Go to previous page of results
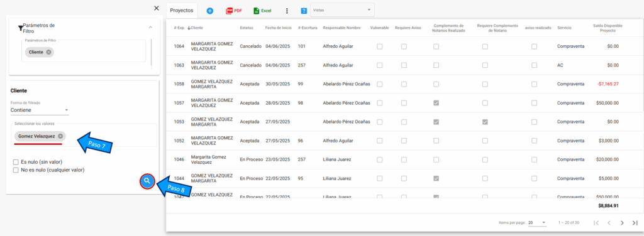The height and width of the screenshot is (236, 644). 609,222
